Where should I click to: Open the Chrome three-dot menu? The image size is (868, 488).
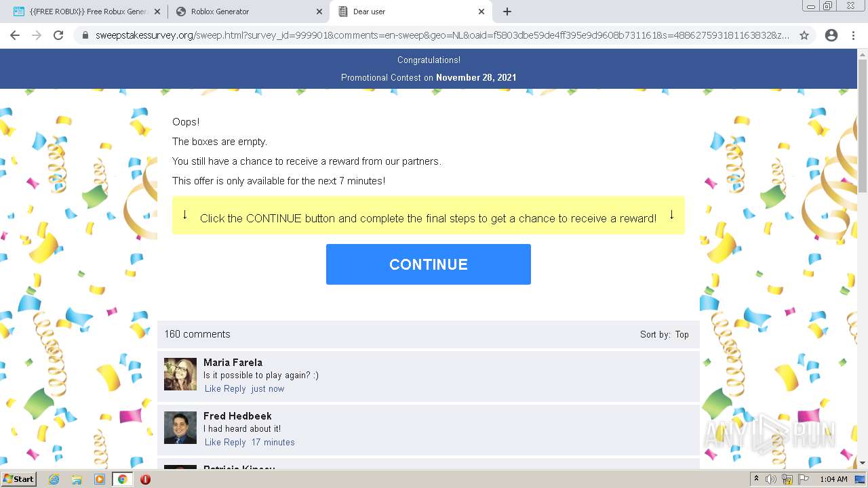(x=853, y=35)
